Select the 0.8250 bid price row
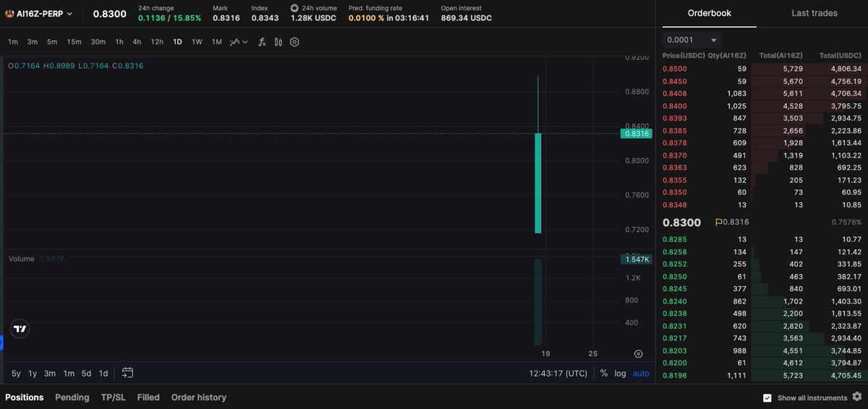Image resolution: width=868 pixels, height=409 pixels. (x=762, y=277)
